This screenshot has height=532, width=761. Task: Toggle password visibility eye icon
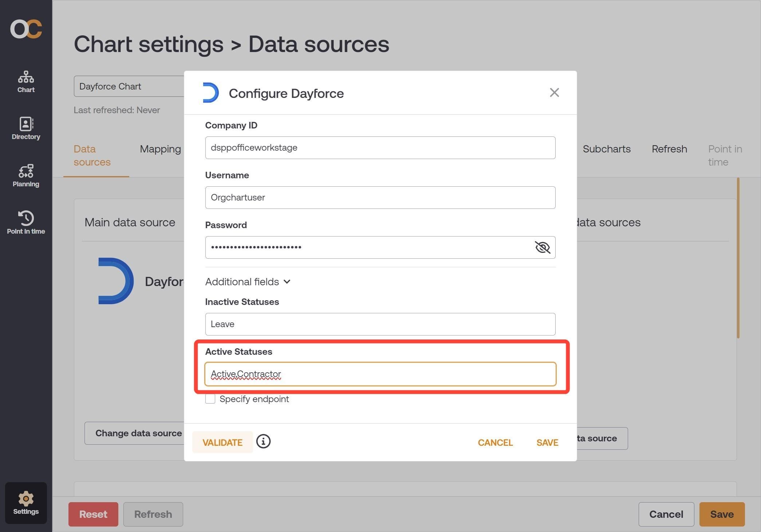542,247
